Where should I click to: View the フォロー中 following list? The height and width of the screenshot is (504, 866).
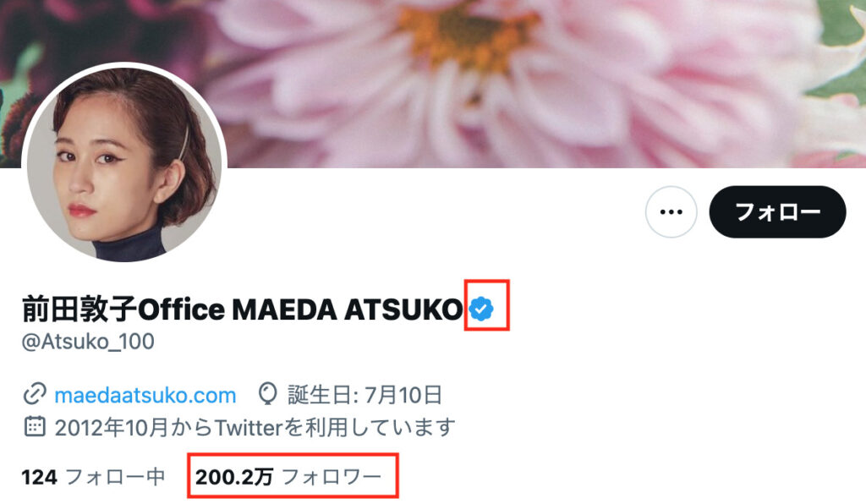click(x=93, y=477)
